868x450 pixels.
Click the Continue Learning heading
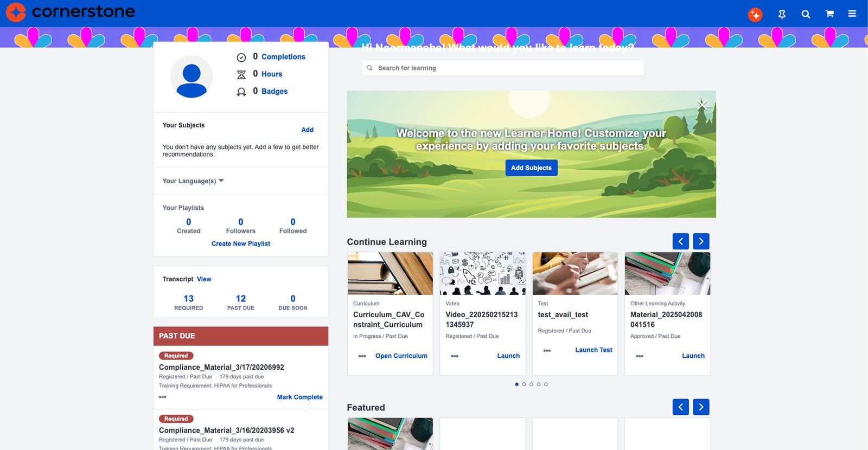click(387, 242)
